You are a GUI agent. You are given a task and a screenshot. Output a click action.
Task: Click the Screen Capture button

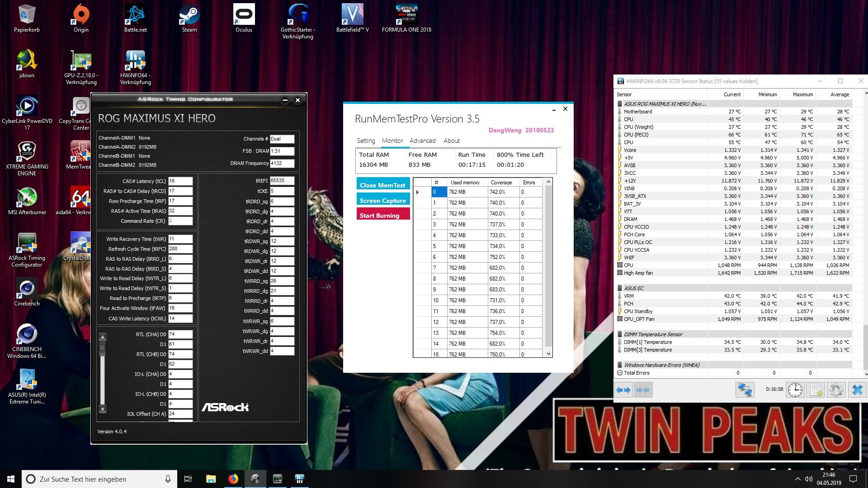(383, 199)
